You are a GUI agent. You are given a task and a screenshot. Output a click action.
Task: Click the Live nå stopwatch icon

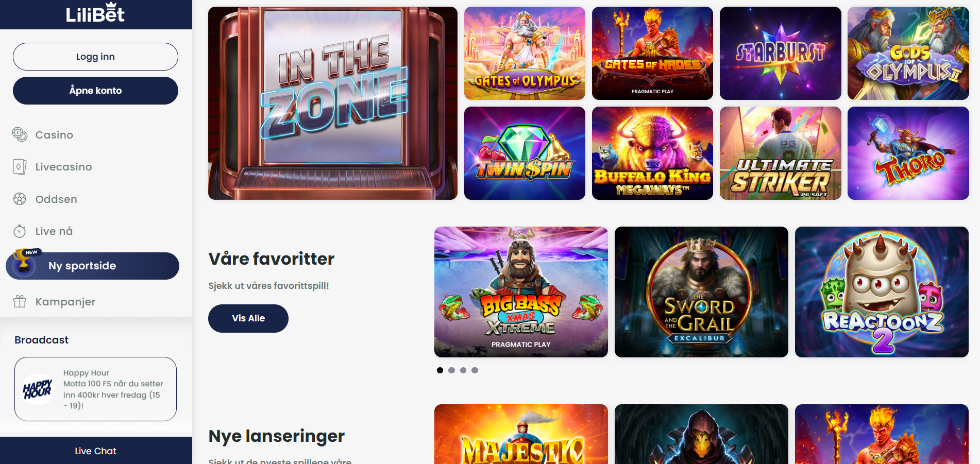click(20, 231)
